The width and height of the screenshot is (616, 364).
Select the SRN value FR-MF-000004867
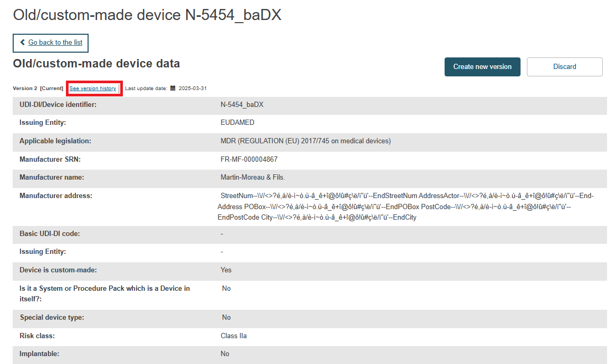tap(249, 159)
